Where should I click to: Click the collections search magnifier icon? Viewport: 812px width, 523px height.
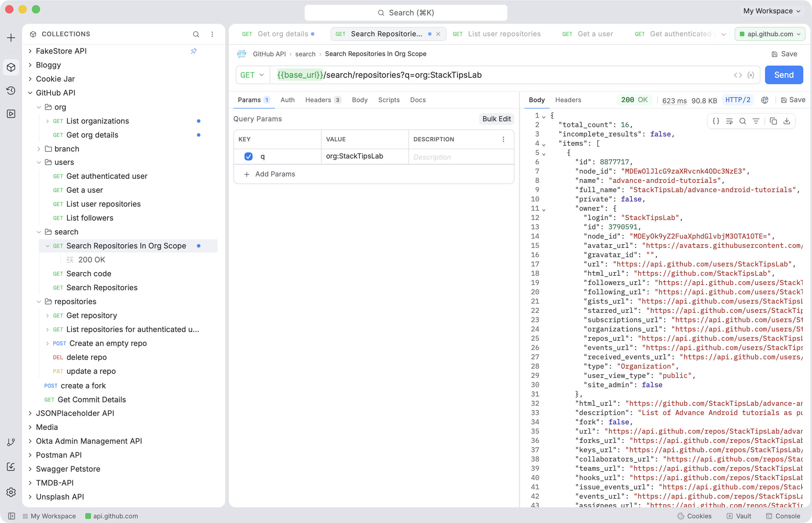pyautogui.click(x=196, y=34)
